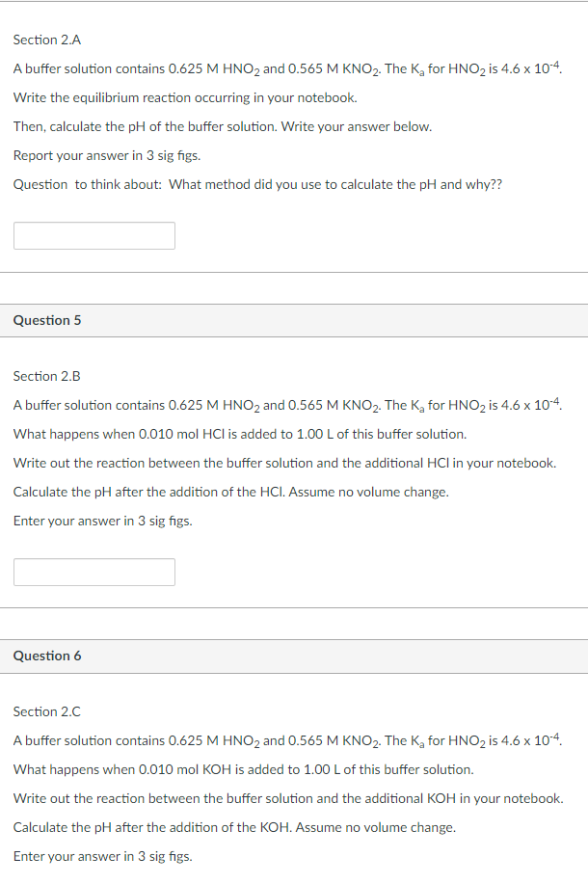This screenshot has height=884, width=588.
Task: Click the Section 2.A heading text
Action: pos(46,40)
